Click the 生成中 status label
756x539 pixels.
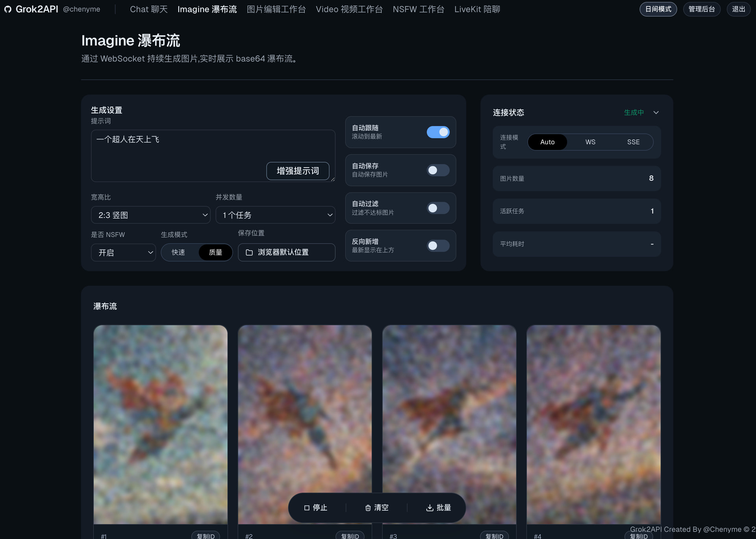pyautogui.click(x=634, y=113)
